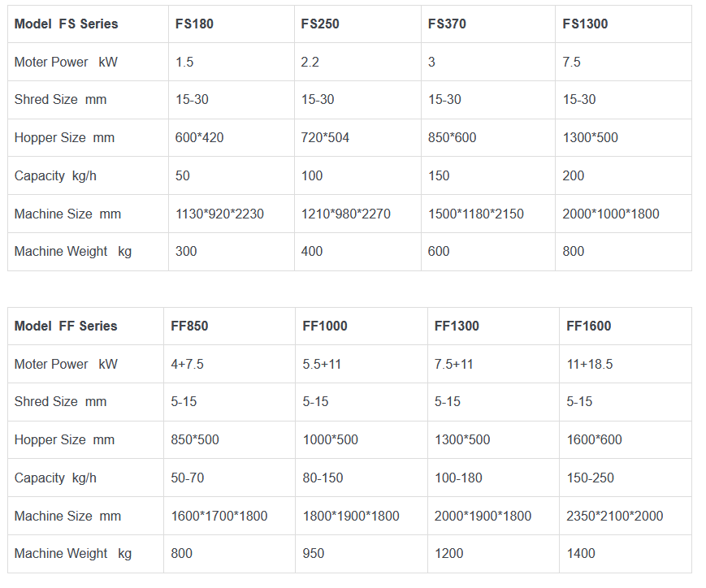706x588 pixels.
Task: Click the FF1000 model header cell
Action: click(x=325, y=326)
